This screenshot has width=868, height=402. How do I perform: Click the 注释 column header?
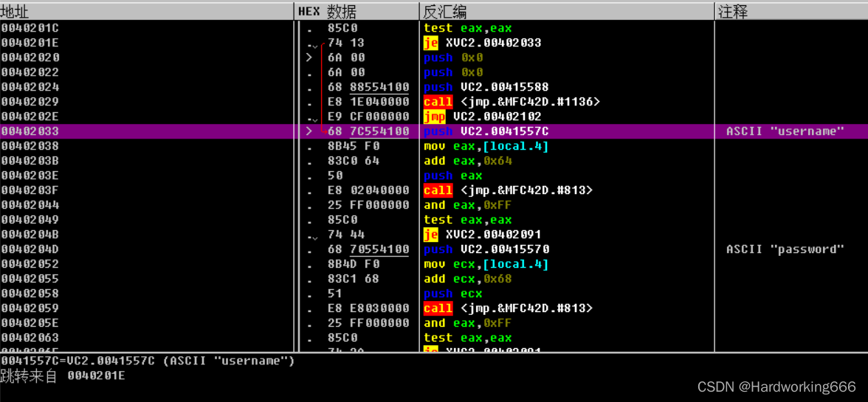791,11
